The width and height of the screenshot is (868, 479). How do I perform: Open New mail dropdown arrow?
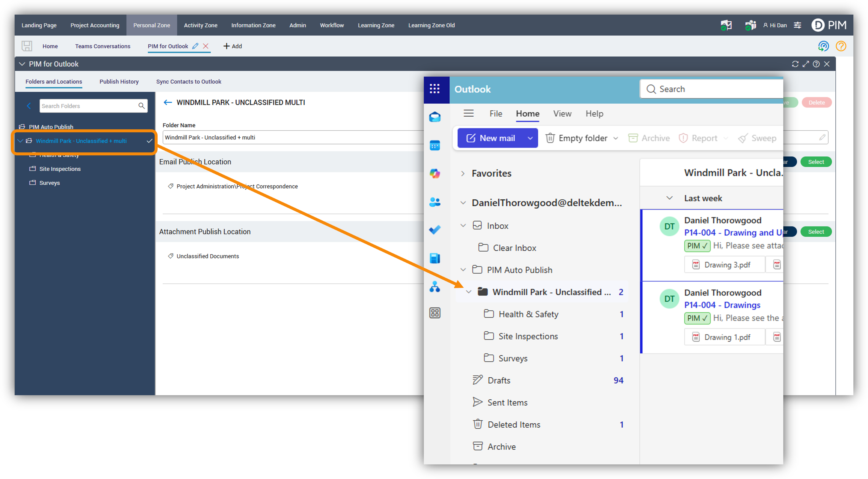530,138
